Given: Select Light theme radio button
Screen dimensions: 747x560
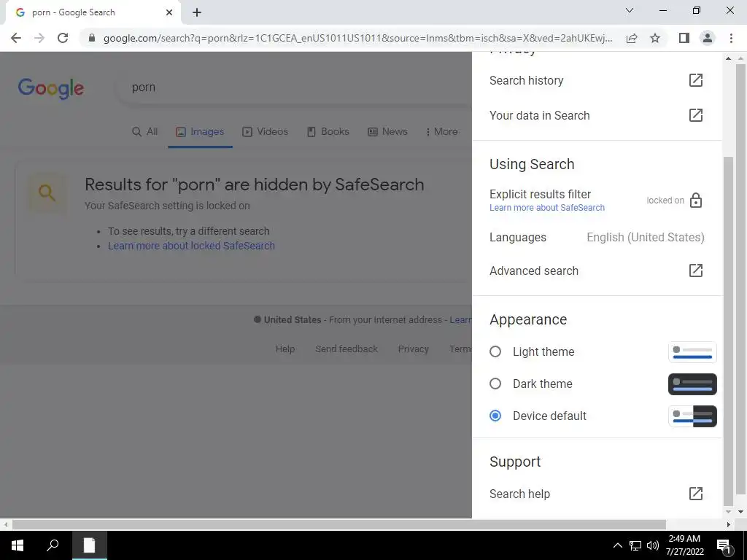Looking at the screenshot, I should (495, 352).
